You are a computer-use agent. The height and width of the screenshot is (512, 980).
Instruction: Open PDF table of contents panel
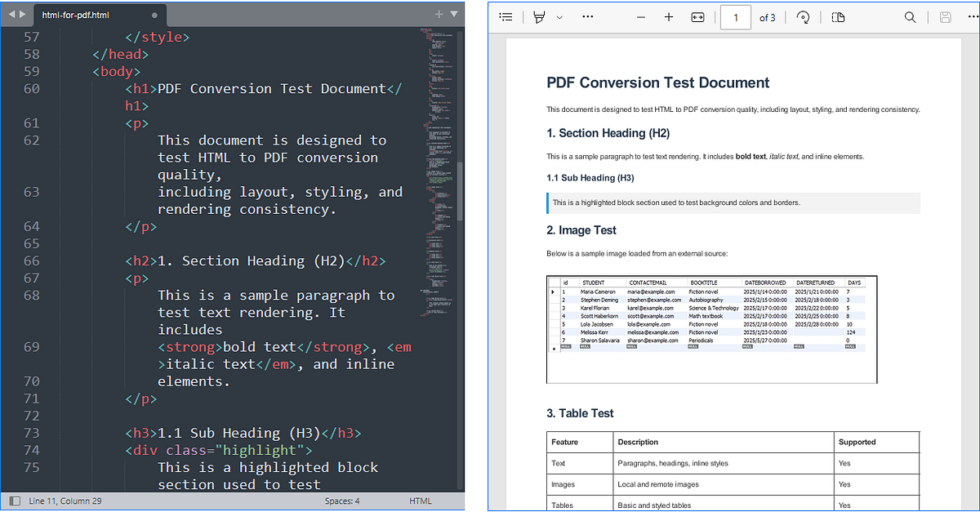click(x=506, y=17)
